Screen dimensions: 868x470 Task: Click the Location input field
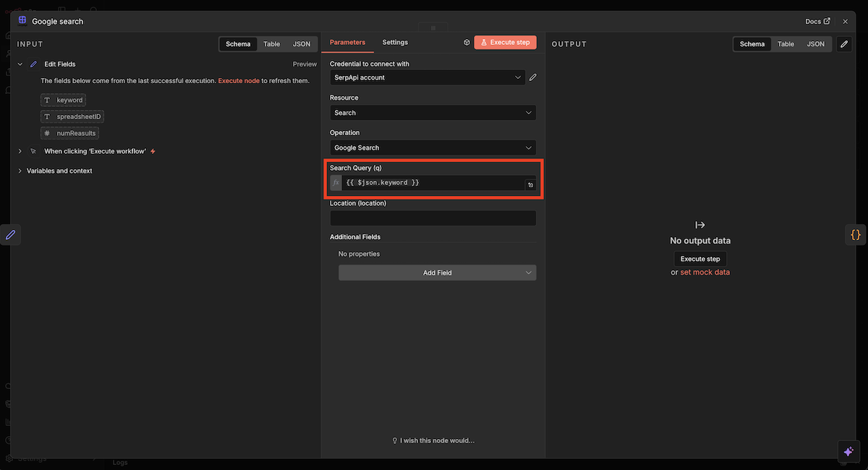click(x=433, y=218)
